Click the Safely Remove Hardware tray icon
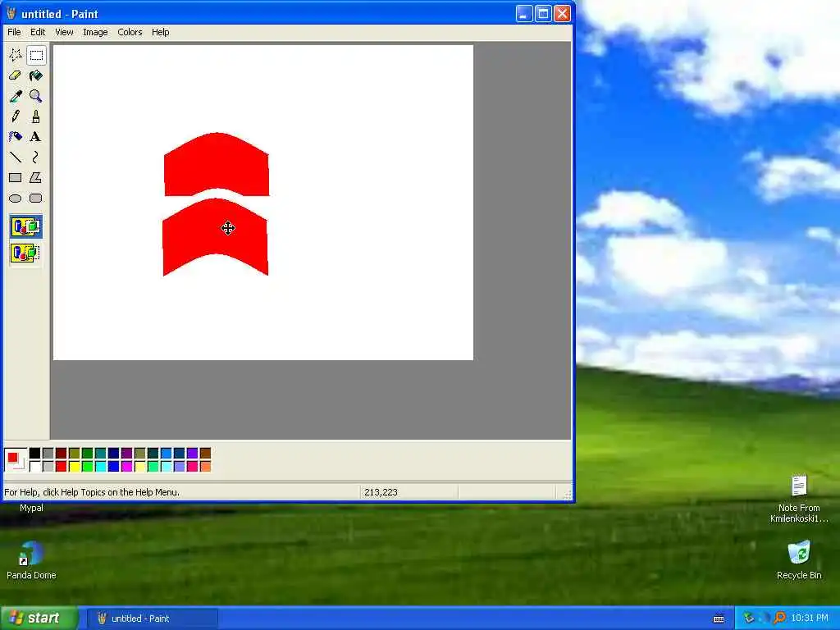Viewport: 840px width, 630px height. point(749,619)
